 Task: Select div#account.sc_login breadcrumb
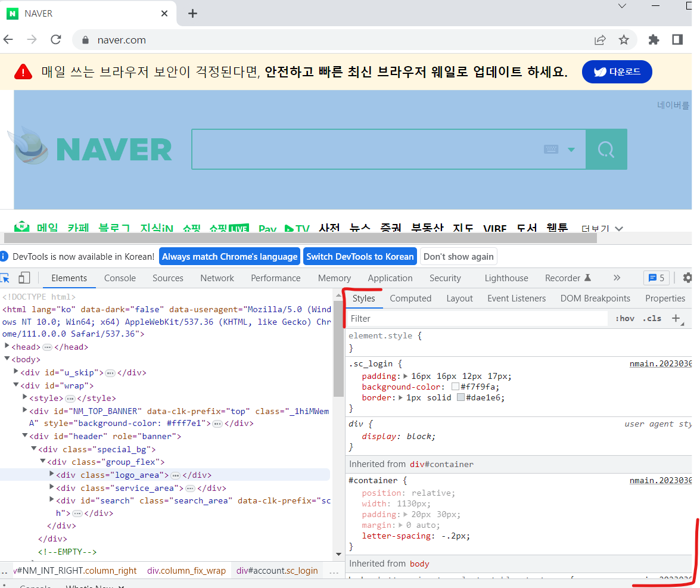tap(277, 571)
